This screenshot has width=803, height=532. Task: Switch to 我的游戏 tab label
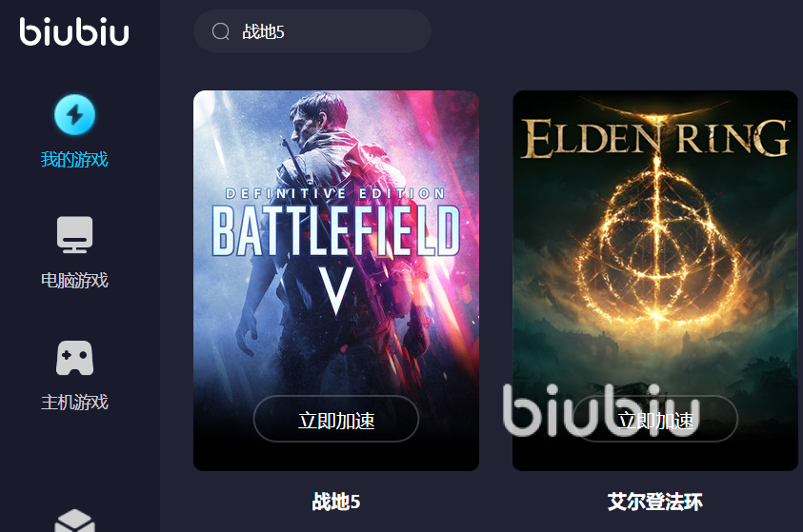coord(74,160)
